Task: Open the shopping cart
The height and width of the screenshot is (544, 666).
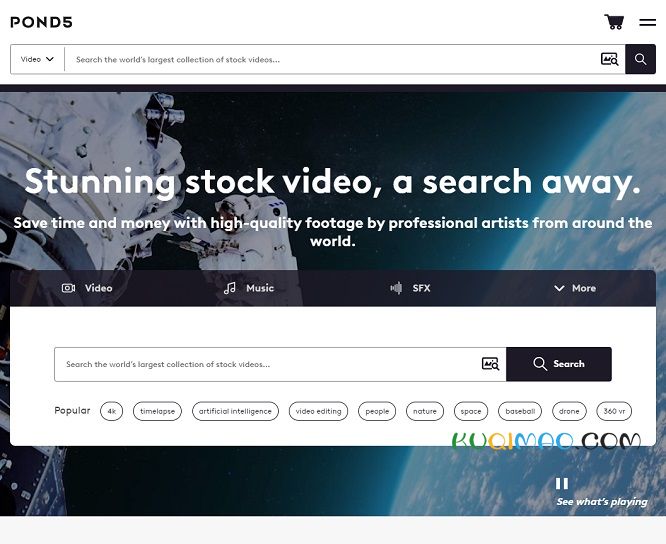Action: [614, 22]
